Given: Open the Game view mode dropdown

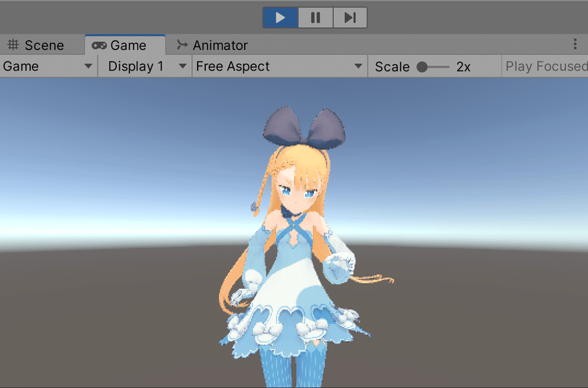Looking at the screenshot, I should [x=48, y=66].
